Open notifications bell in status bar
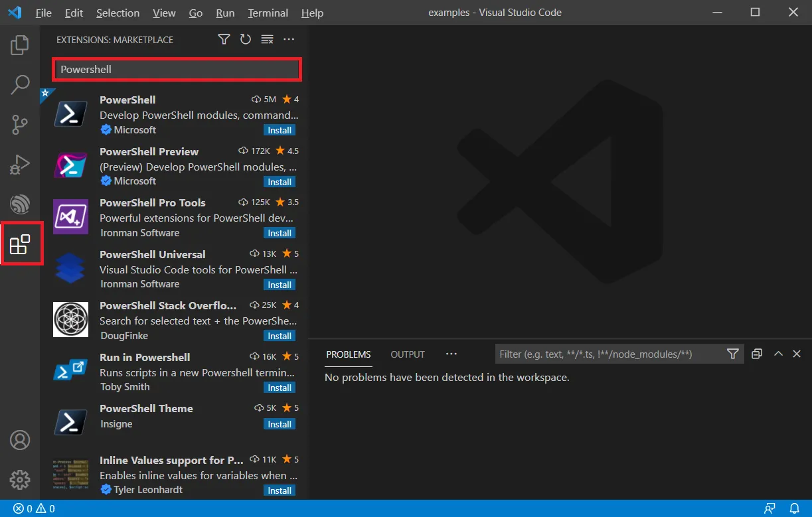 point(794,509)
